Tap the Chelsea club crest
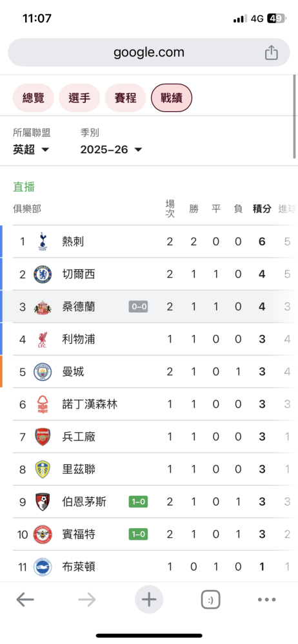298x644 pixels. (x=43, y=274)
